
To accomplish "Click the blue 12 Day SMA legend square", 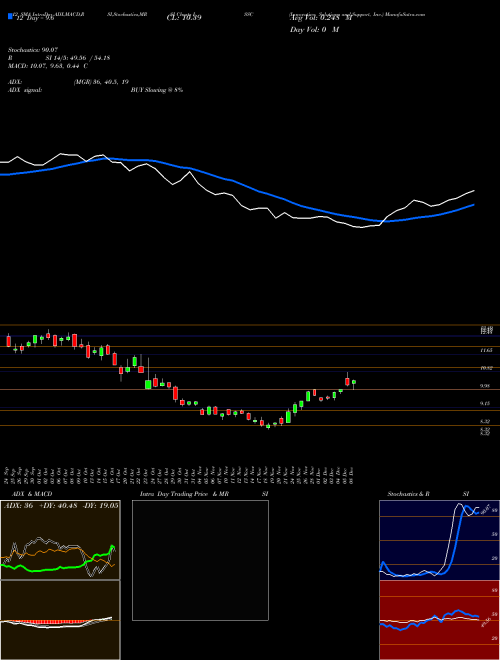I will point(10,17).
